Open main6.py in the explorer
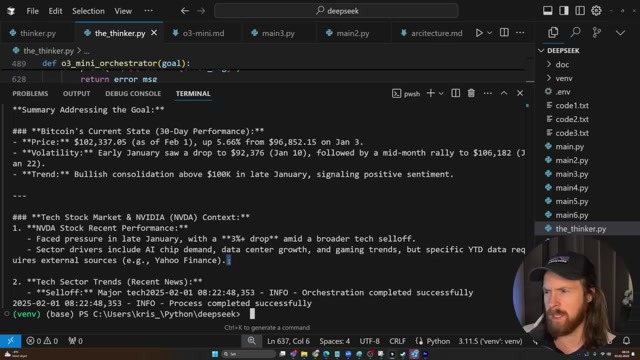Image resolution: width=640 pixels, height=360 pixels. [x=571, y=215]
